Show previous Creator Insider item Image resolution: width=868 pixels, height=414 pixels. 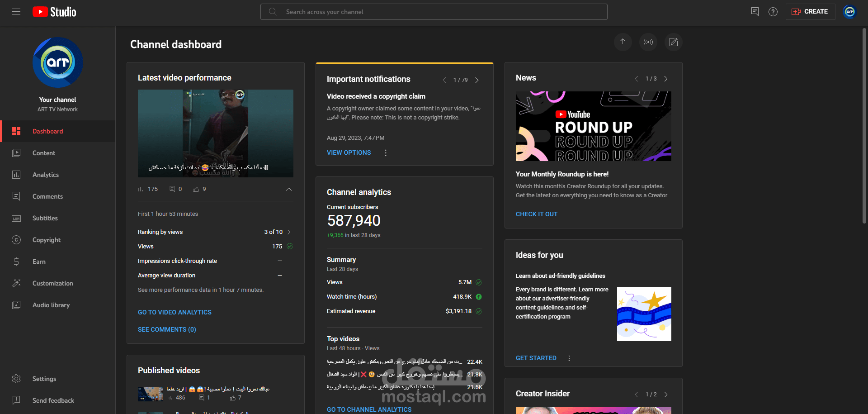click(x=637, y=395)
